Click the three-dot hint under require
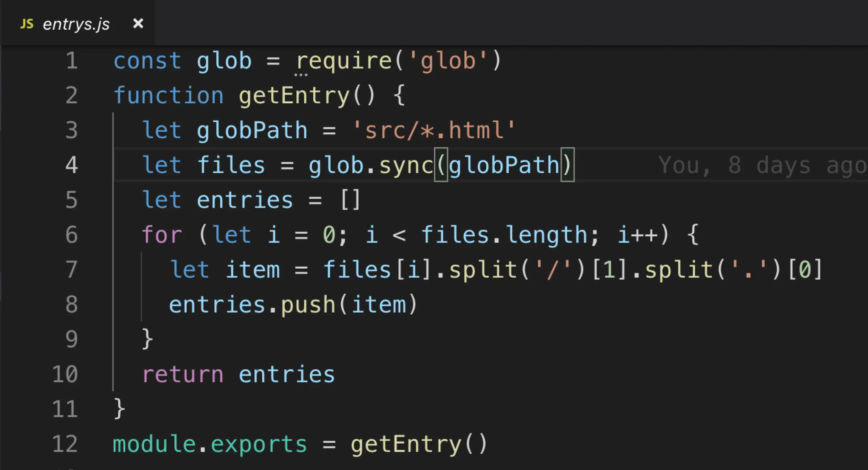 (301, 75)
